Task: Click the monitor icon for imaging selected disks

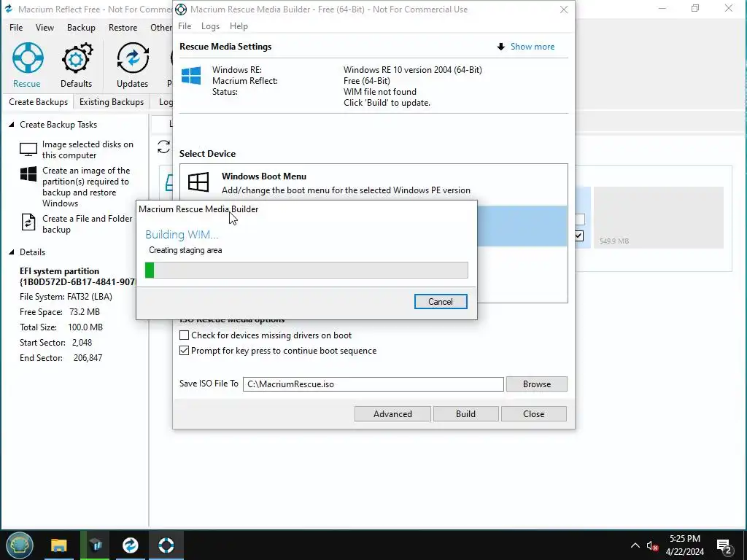Action: tap(28, 149)
